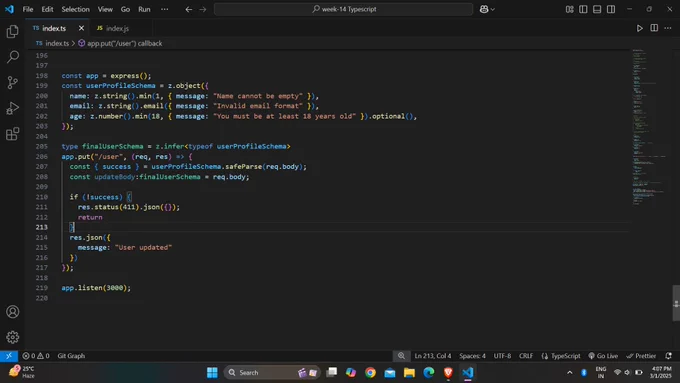
Task: Open the Selection menu
Action: (x=75, y=9)
